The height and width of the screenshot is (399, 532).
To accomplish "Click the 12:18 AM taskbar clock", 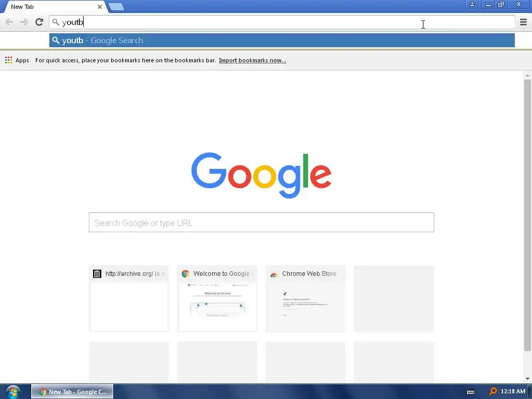I will coord(513,392).
